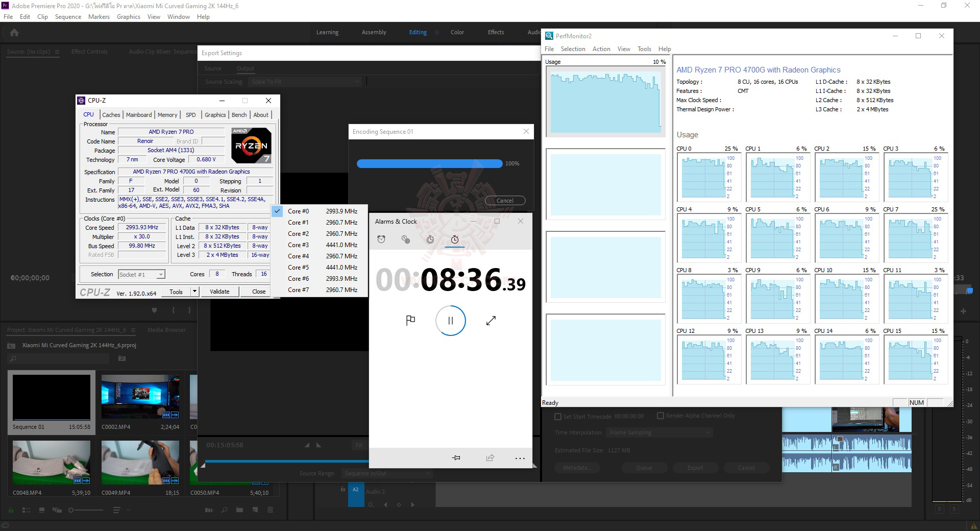
Task: Open the Alarms & Clock more options menu
Action: [520, 458]
